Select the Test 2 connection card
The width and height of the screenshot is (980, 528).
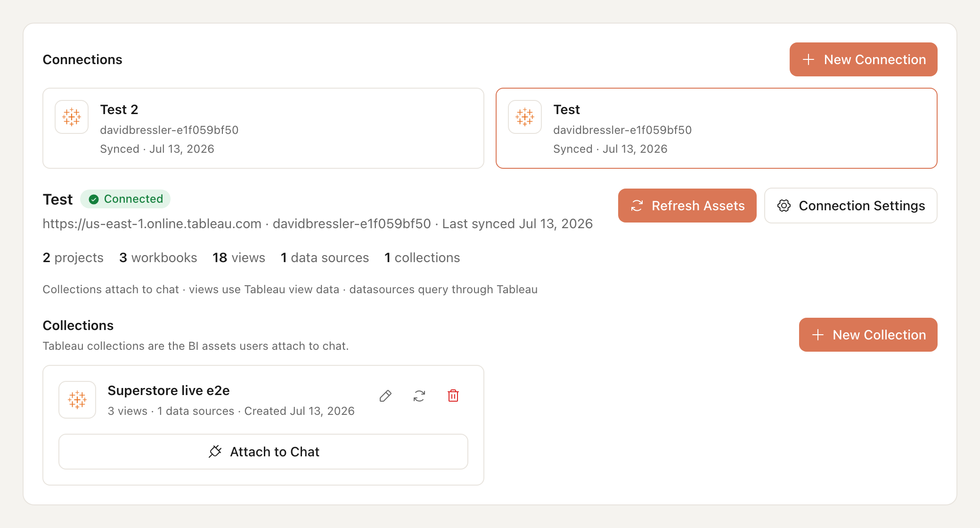[263, 128]
